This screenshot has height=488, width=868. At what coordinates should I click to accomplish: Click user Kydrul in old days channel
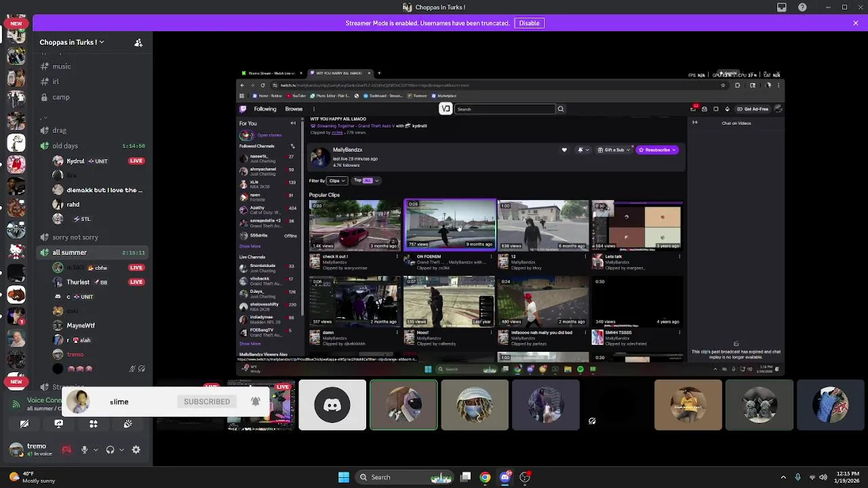point(75,161)
